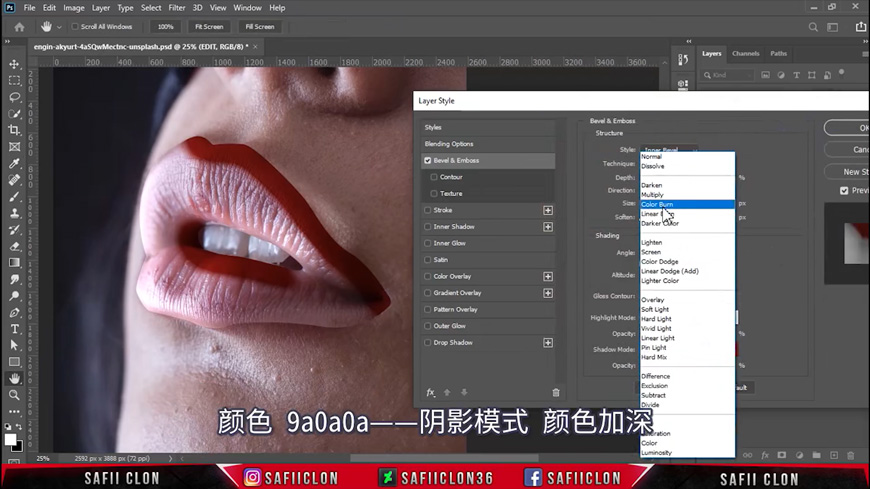Select the Pen tool

(14, 312)
